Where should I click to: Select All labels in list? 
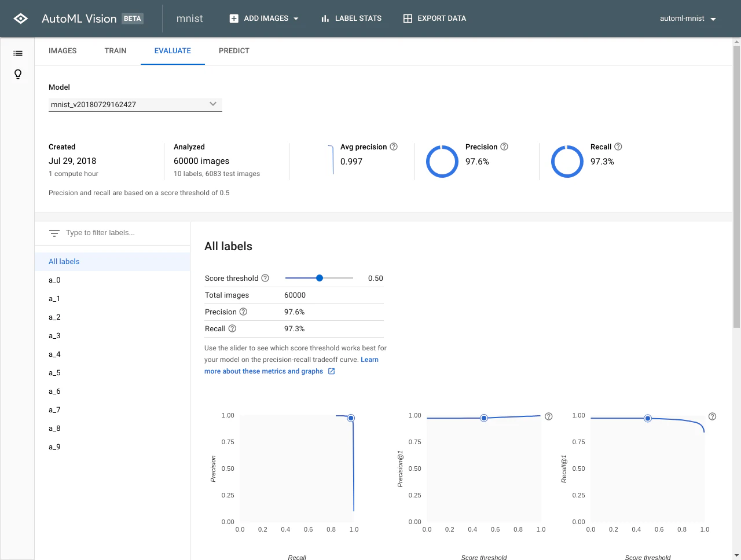(112, 262)
